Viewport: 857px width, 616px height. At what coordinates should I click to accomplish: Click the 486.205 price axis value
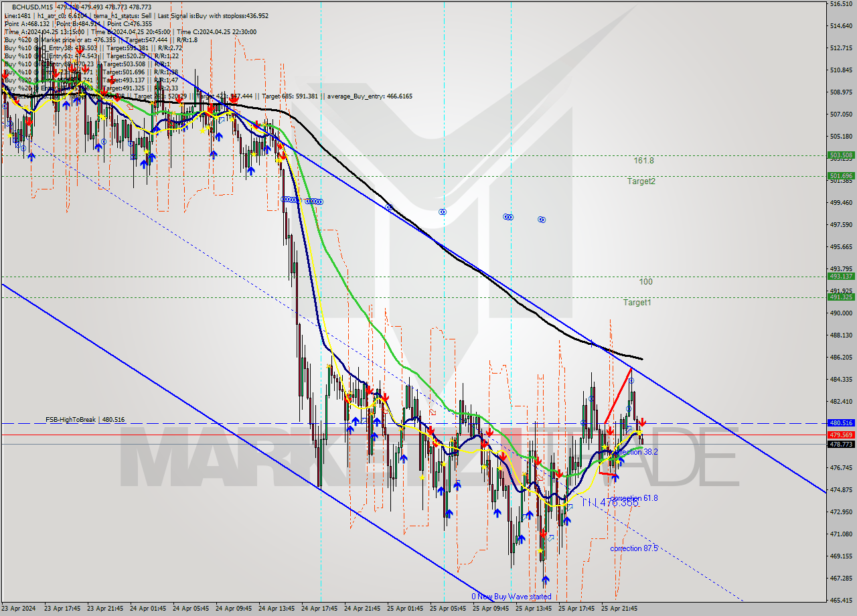click(841, 358)
